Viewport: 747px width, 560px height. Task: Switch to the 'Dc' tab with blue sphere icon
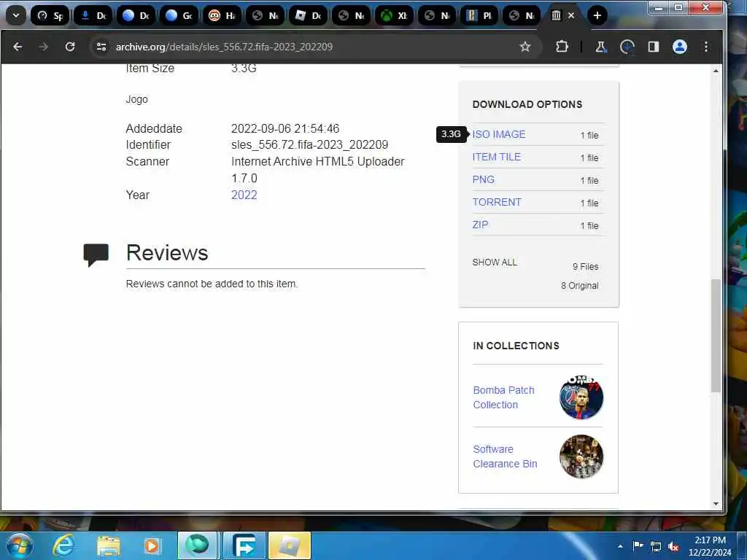point(136,16)
